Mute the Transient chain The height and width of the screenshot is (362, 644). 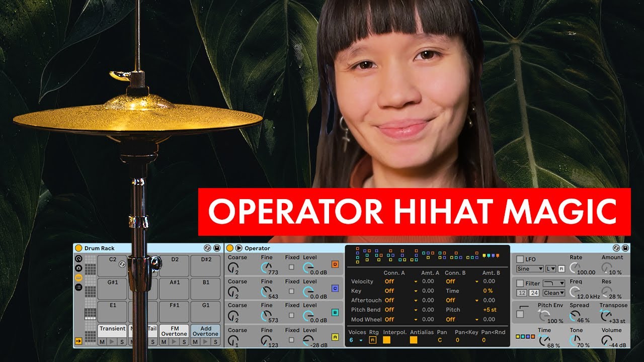pos(102,342)
